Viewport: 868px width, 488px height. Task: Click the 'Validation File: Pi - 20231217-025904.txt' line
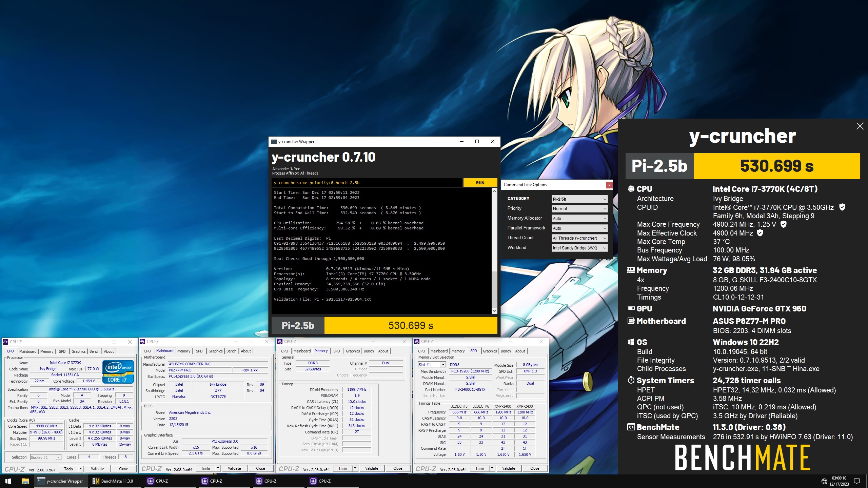(x=322, y=299)
